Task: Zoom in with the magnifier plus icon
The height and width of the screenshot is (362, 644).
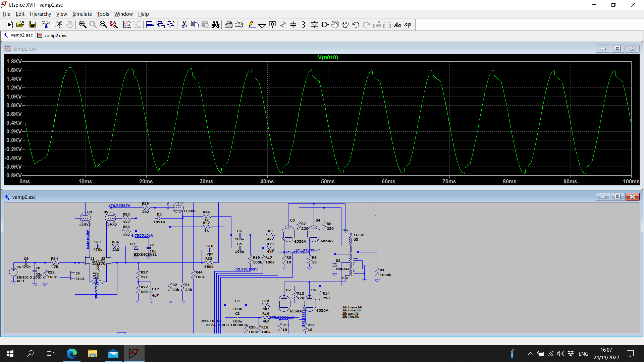Action: click(83, 24)
